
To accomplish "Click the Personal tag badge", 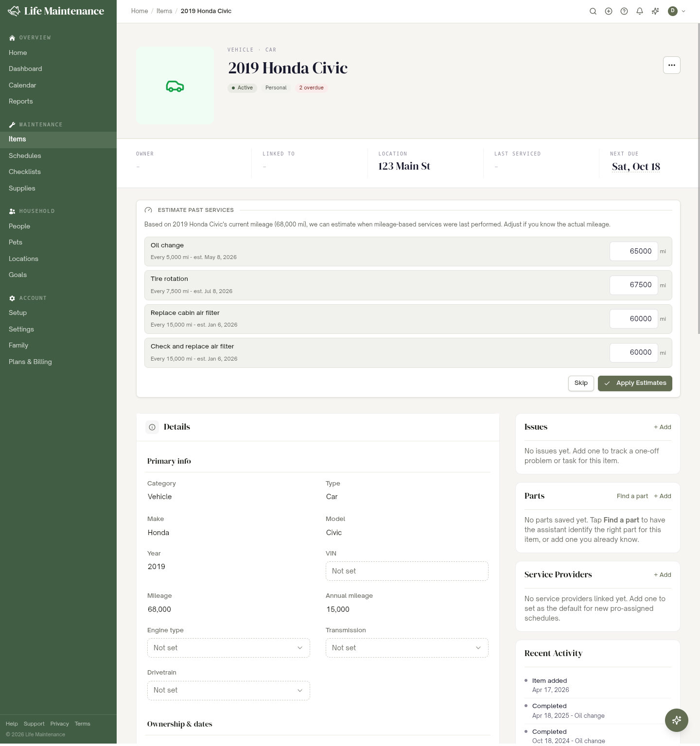I will [x=276, y=88].
